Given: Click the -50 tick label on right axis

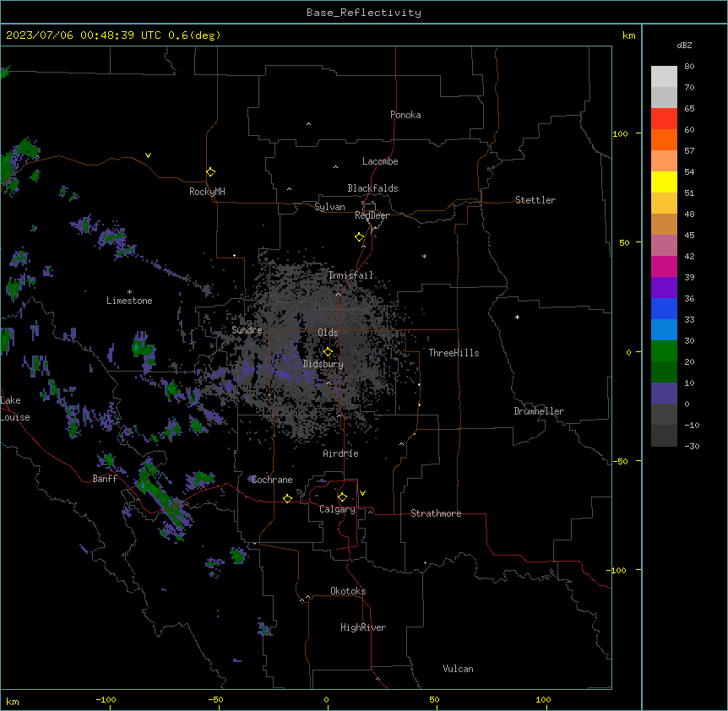Looking at the screenshot, I should pos(620,461).
